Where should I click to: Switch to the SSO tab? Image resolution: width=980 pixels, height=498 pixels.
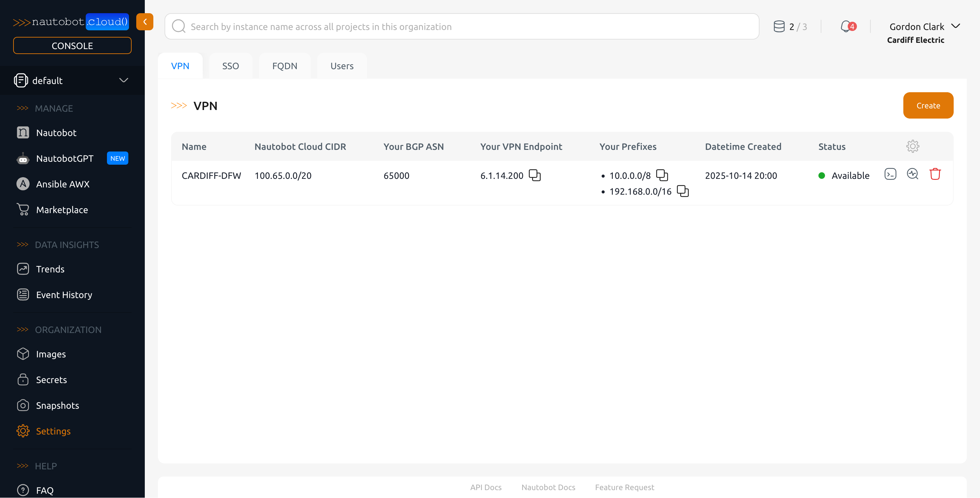(x=231, y=66)
